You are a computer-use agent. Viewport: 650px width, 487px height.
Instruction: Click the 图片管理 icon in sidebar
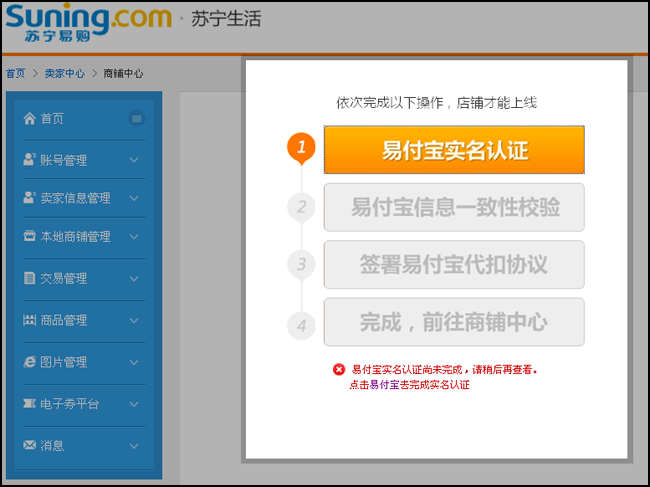30,362
